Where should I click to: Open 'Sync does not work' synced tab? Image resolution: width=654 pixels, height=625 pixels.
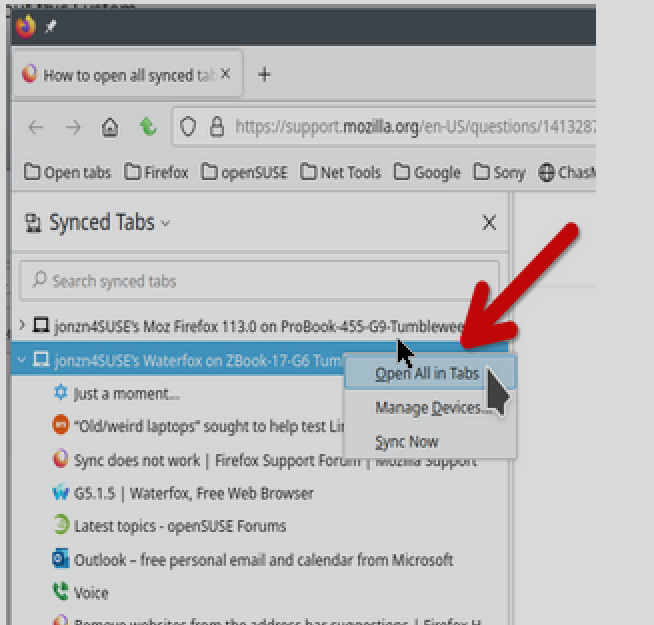(265, 460)
